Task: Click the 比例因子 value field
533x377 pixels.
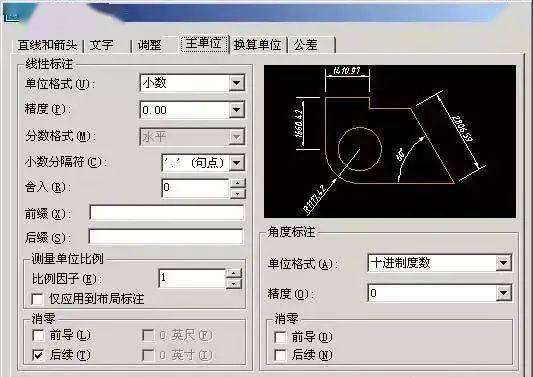Action: click(192, 278)
